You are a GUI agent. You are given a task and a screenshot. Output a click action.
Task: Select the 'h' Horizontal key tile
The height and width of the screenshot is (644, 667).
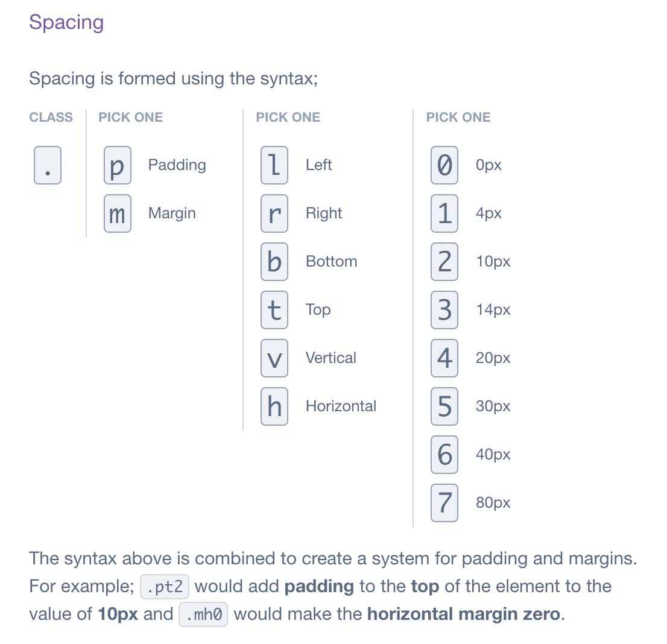tap(274, 406)
